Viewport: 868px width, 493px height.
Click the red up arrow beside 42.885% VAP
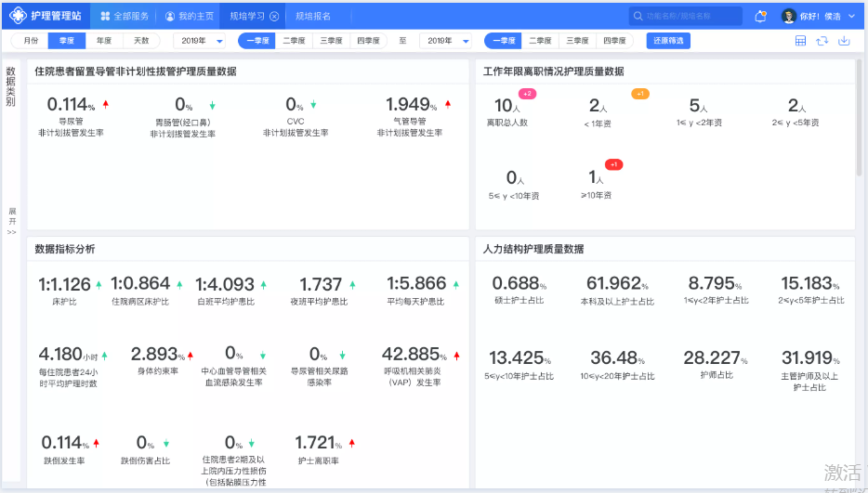click(x=456, y=356)
